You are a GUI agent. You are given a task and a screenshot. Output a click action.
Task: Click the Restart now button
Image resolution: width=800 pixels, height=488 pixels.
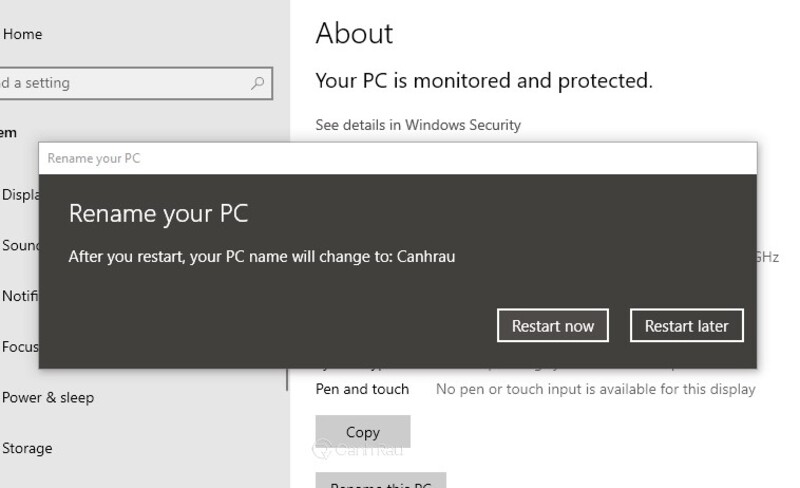pos(553,326)
